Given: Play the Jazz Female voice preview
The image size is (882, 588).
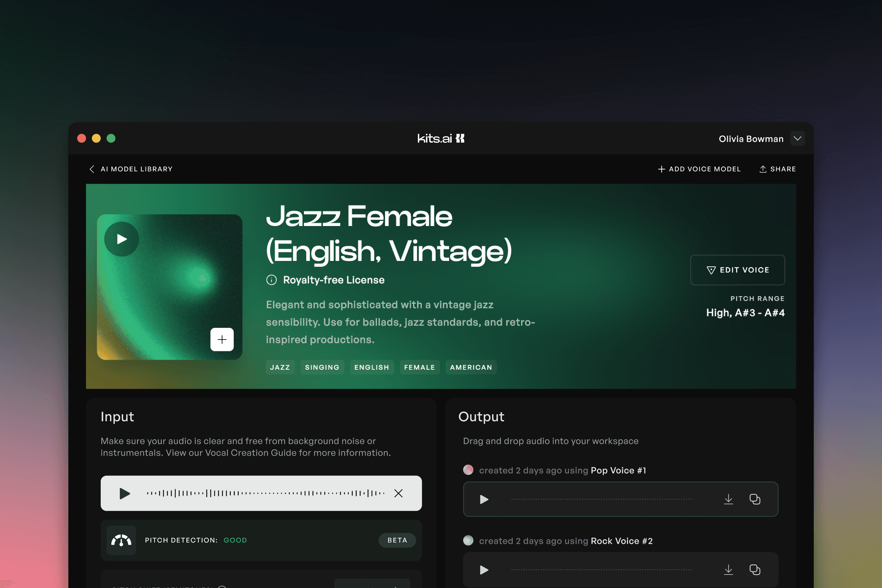Looking at the screenshot, I should [122, 239].
